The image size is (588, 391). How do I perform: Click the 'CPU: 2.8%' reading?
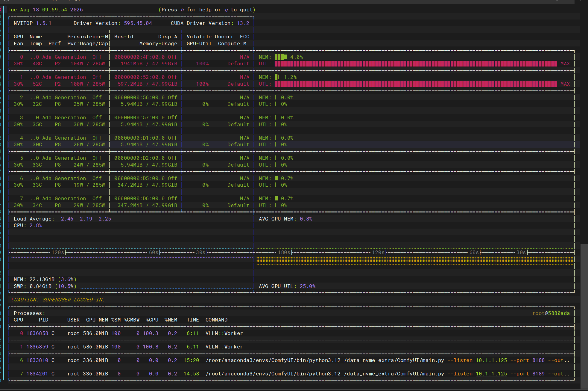click(28, 226)
